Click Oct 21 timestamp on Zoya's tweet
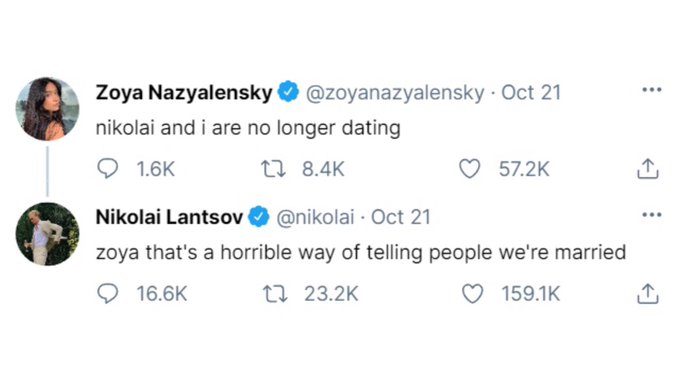The width and height of the screenshot is (680, 383). (x=531, y=92)
